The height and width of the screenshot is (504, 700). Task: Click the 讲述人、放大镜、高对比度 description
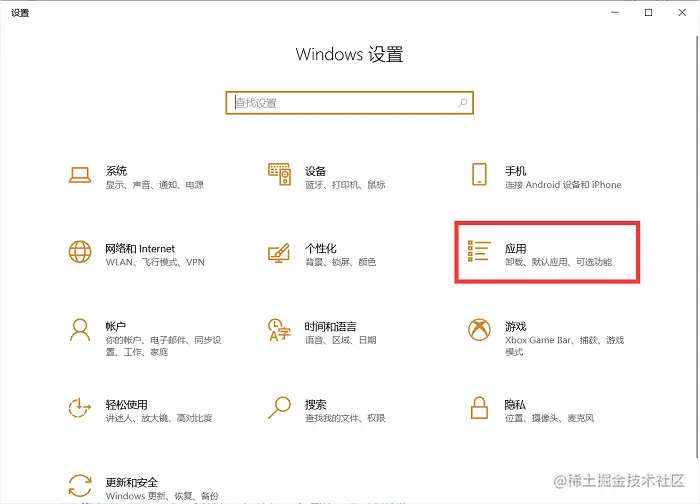click(158, 418)
